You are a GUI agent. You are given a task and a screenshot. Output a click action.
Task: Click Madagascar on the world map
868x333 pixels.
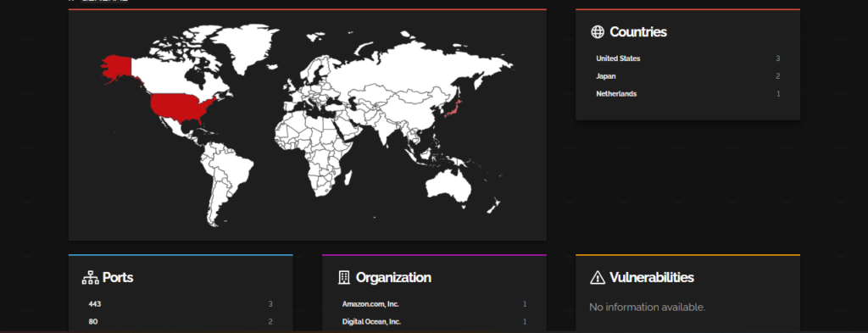point(348,178)
